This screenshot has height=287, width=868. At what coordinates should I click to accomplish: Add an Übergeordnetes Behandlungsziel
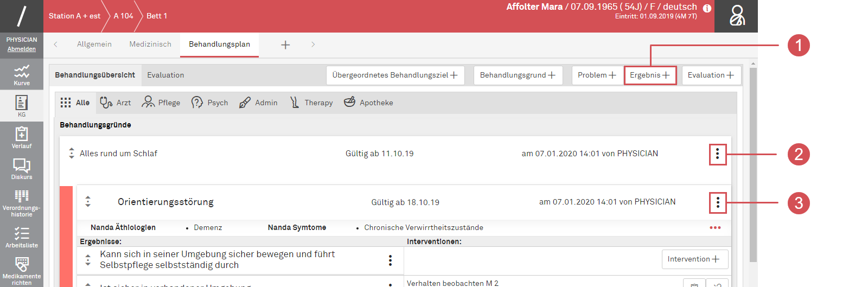click(x=395, y=75)
